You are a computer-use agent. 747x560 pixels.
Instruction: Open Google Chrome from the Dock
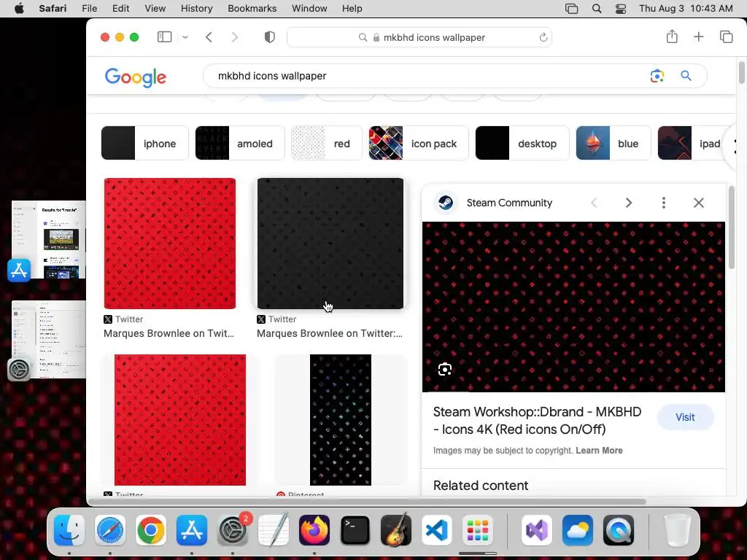pyautogui.click(x=151, y=530)
